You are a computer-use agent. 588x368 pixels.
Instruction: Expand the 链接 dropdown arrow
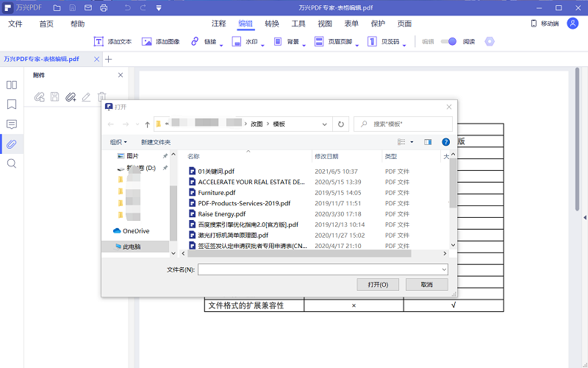[x=221, y=45]
